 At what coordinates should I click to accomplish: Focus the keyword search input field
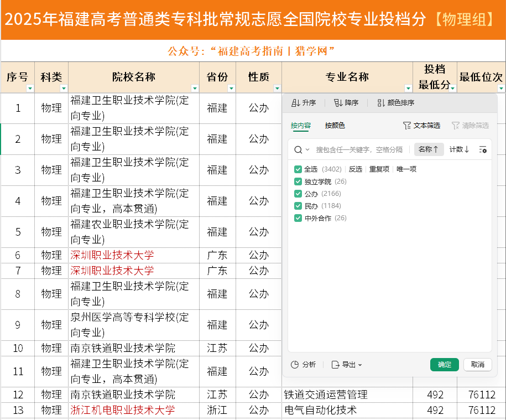pos(359,150)
